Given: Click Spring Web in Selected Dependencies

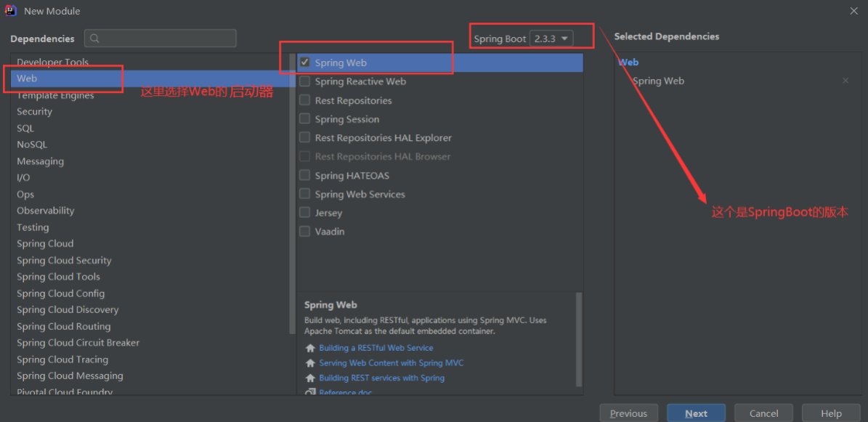Looking at the screenshot, I should click(658, 81).
